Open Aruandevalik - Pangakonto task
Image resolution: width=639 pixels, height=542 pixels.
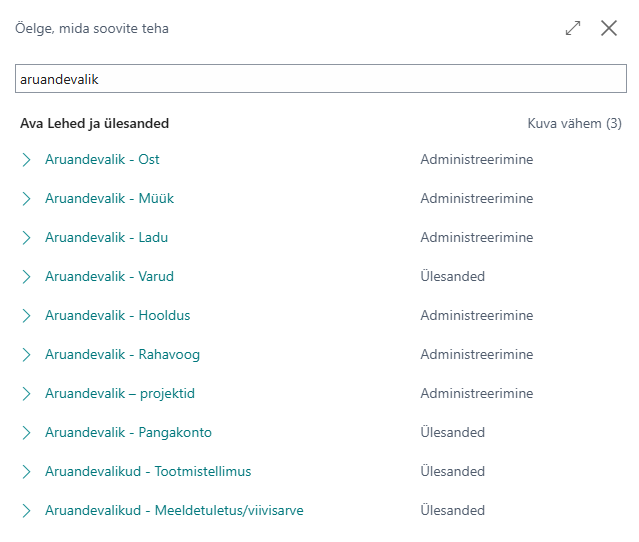pos(128,432)
